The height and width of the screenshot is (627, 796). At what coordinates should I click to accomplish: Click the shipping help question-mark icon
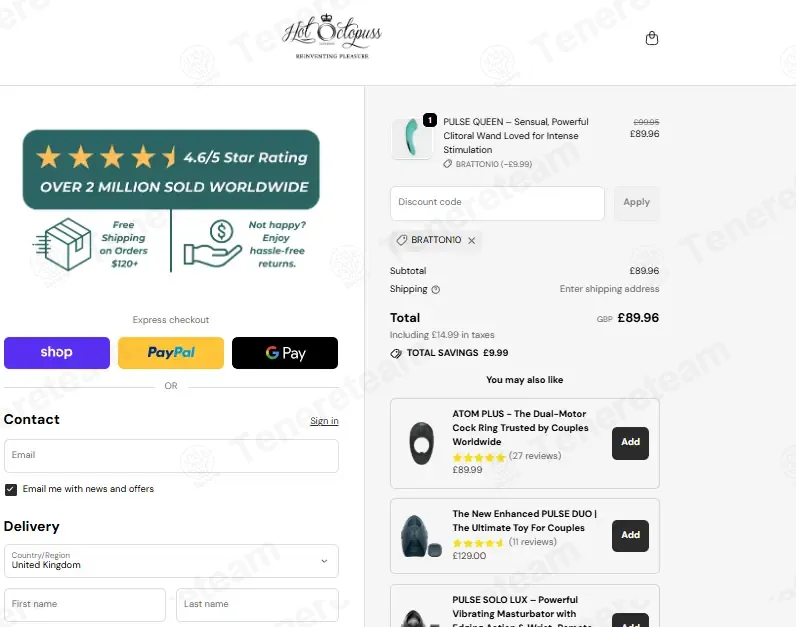tap(436, 289)
